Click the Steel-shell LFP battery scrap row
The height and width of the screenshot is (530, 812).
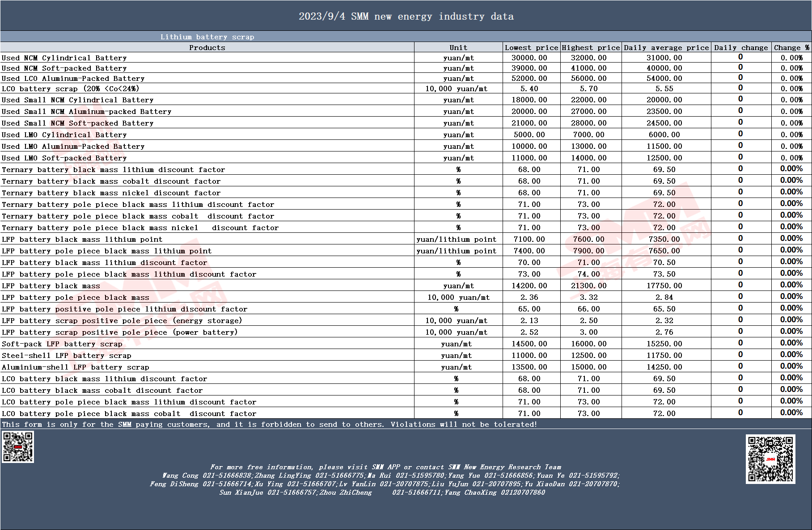[406, 355]
